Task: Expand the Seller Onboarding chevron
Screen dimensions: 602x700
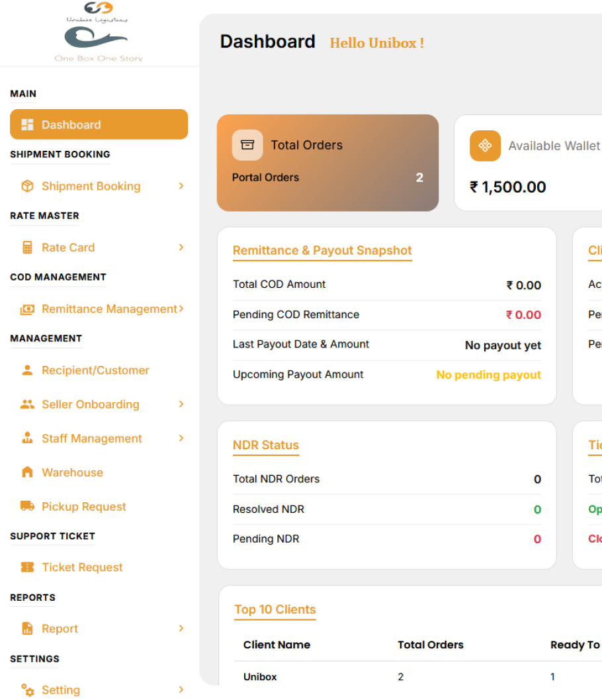Action: click(x=181, y=404)
